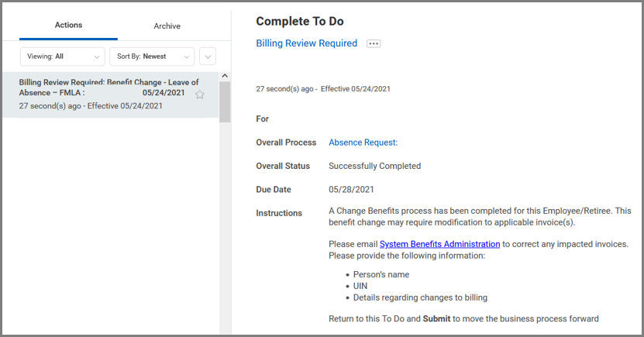Open the ellipsis related actions menu
Viewport: 644px width, 337px height.
[374, 44]
